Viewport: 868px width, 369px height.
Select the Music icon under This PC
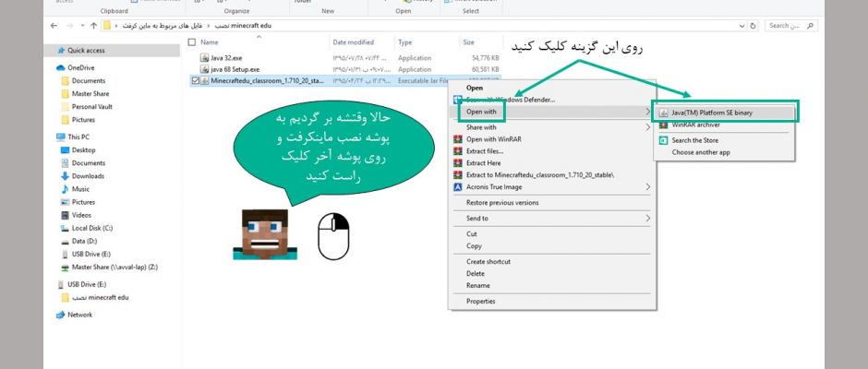point(65,189)
